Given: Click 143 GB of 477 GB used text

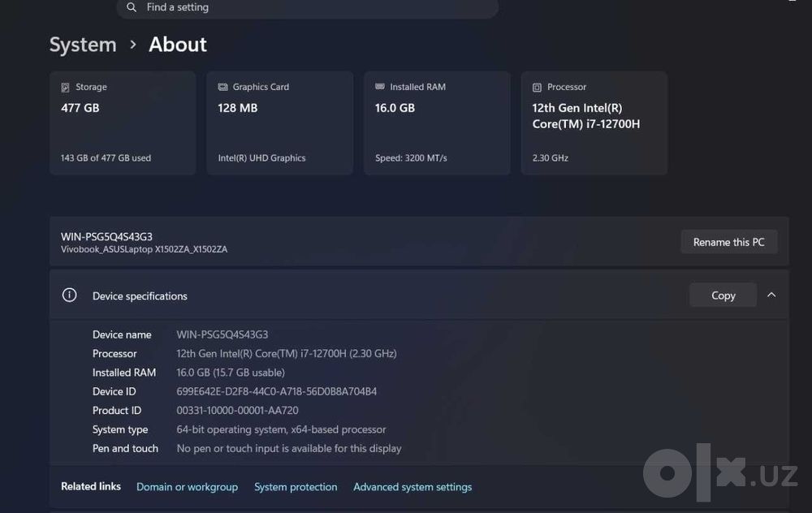Looking at the screenshot, I should (106, 158).
